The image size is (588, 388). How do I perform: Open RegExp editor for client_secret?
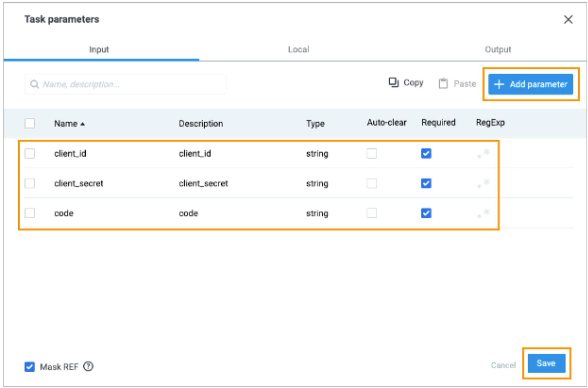[x=483, y=183]
